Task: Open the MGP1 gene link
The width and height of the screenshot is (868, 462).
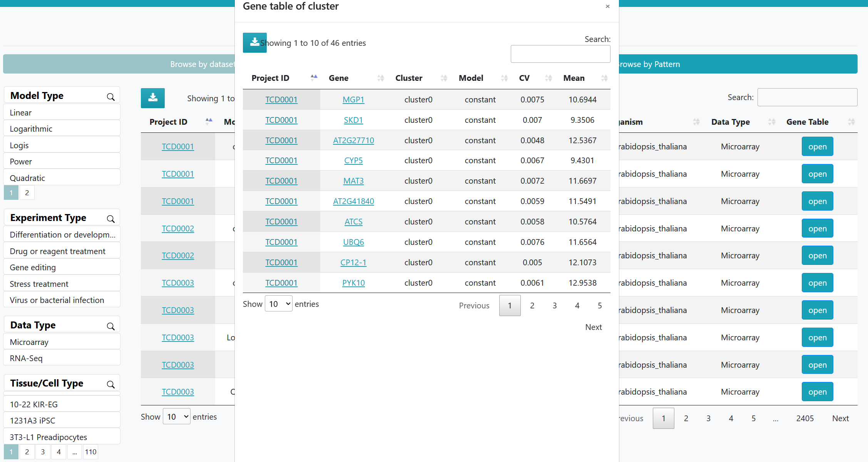Action: (353, 100)
